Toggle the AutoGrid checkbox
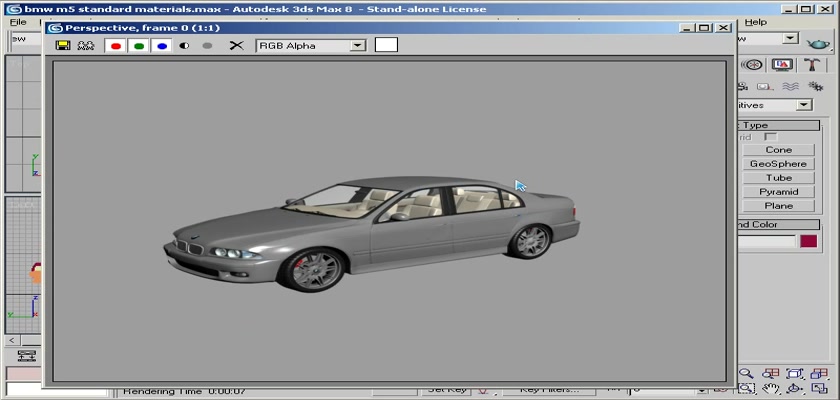Screen dimensions: 840x400 pos(770,137)
